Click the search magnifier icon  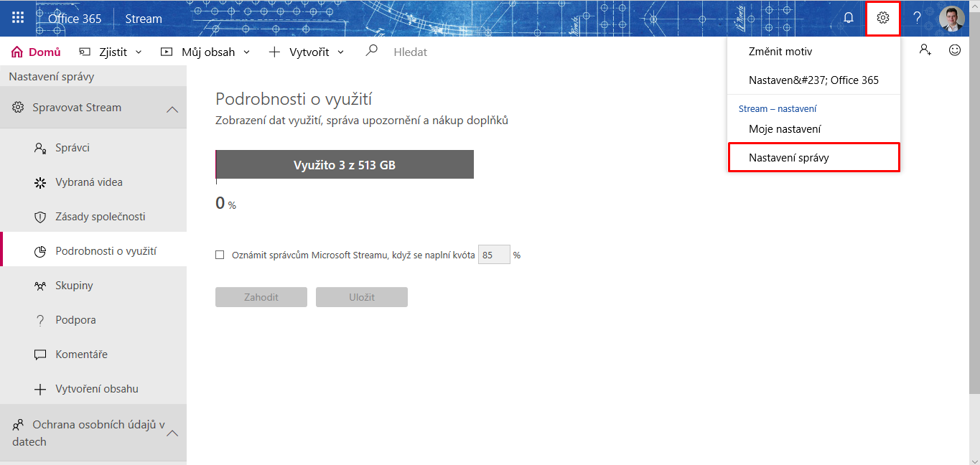371,51
